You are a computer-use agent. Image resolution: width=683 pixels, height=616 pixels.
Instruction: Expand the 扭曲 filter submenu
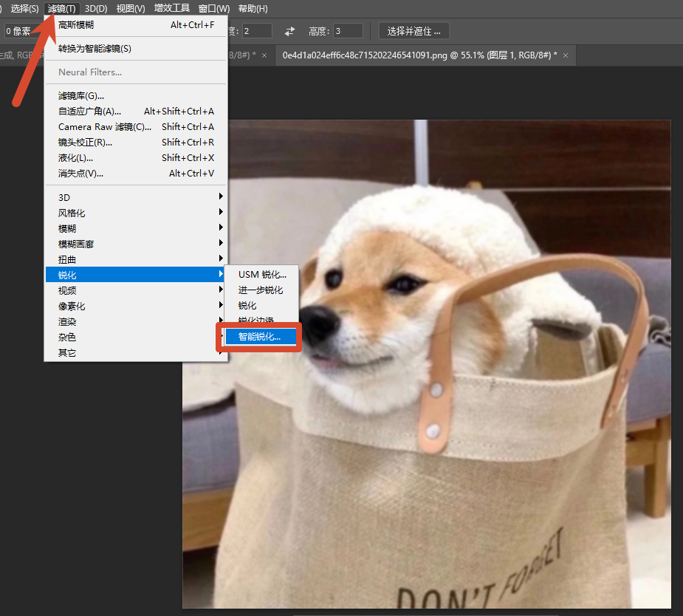click(x=137, y=259)
